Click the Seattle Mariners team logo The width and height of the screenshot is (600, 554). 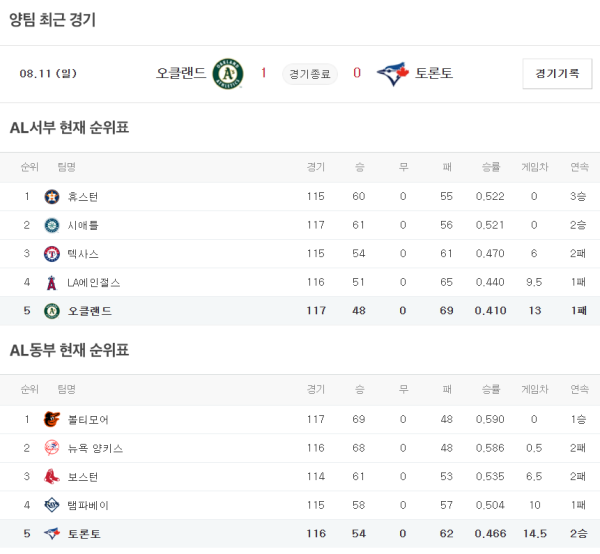coord(52,225)
